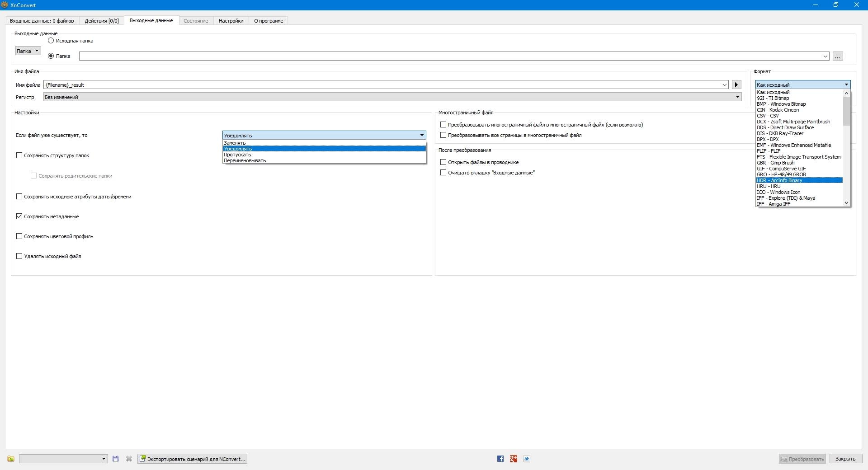Share via the Google Plus icon

(514, 459)
